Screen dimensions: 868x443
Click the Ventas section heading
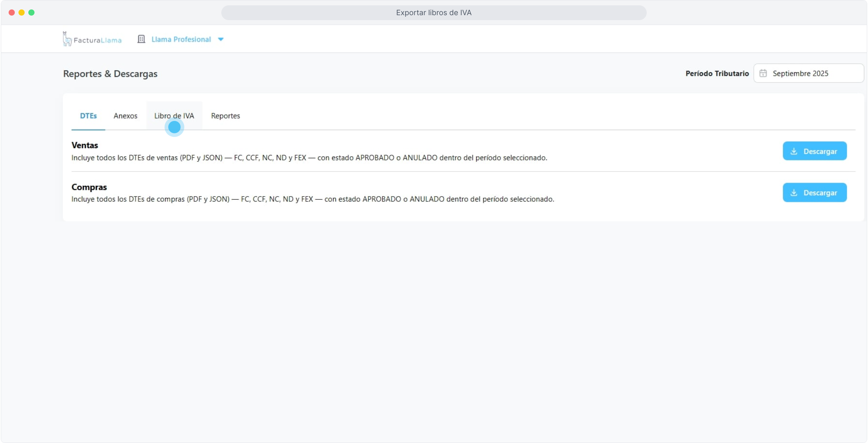pos(85,145)
